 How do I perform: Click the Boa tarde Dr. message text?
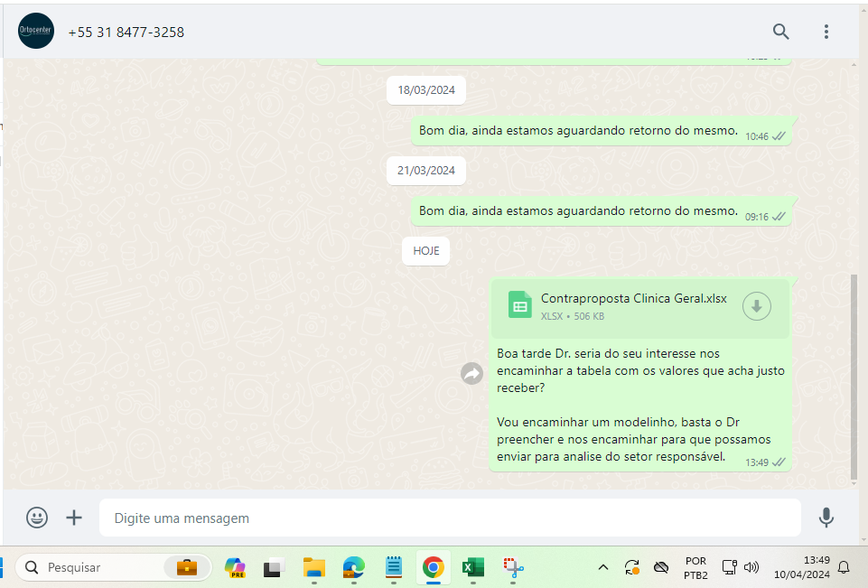640,405
